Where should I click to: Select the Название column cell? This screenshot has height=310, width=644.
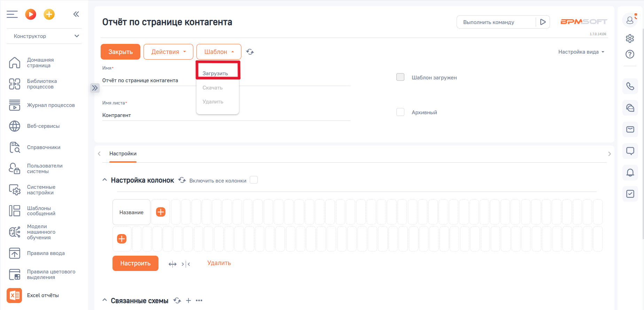[132, 212]
